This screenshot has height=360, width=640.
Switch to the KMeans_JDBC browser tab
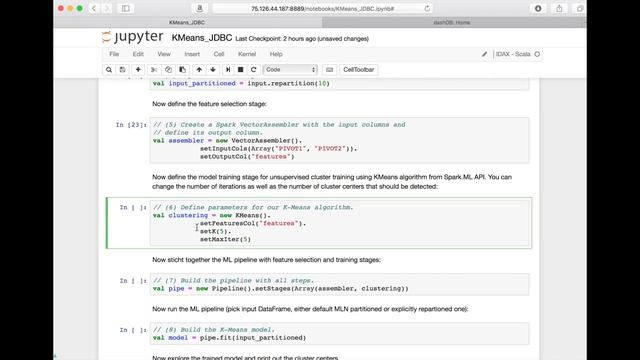coord(187,22)
